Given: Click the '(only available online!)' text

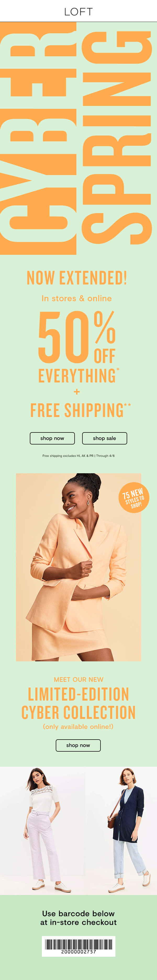Looking at the screenshot, I should [78, 727].
